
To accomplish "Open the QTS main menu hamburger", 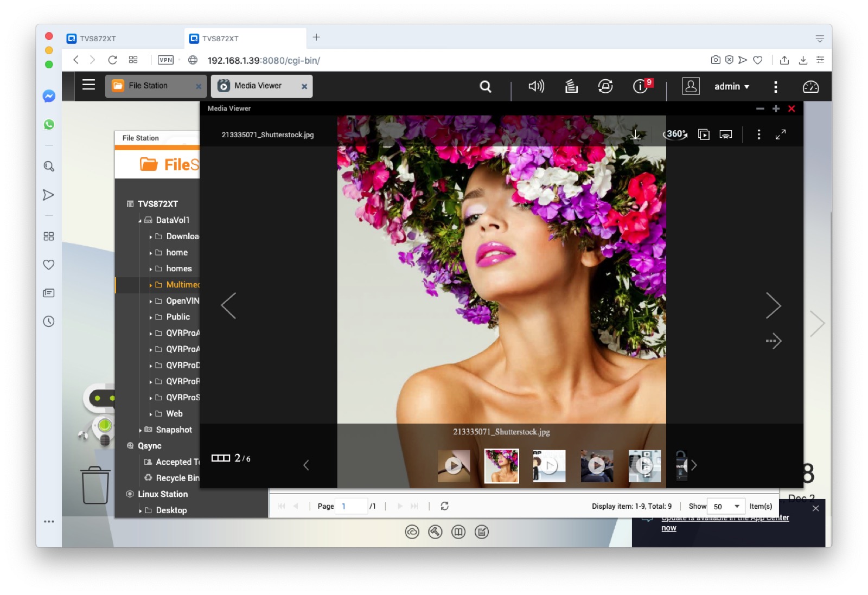I will point(88,85).
